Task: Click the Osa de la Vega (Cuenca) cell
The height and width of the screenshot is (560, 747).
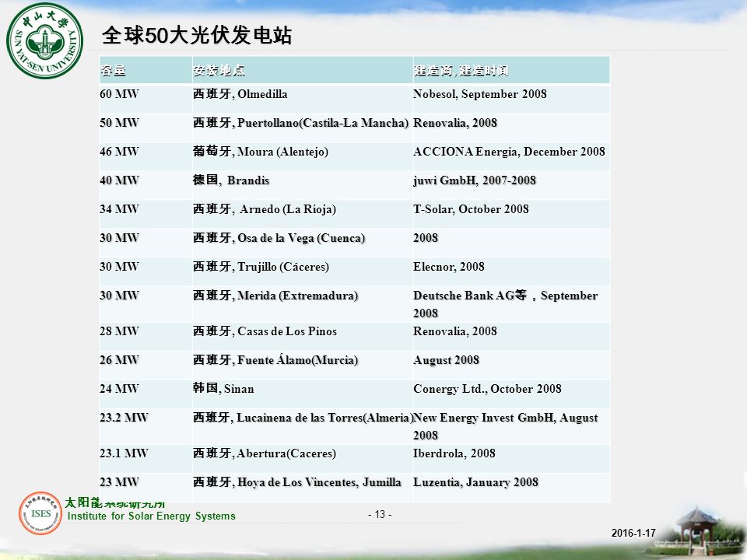Action: click(x=302, y=243)
